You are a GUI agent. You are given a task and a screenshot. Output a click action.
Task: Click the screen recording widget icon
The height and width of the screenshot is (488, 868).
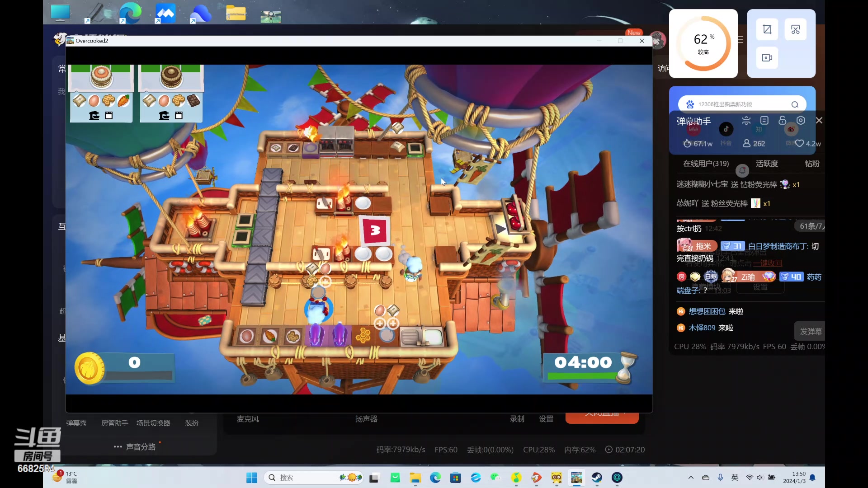click(767, 58)
